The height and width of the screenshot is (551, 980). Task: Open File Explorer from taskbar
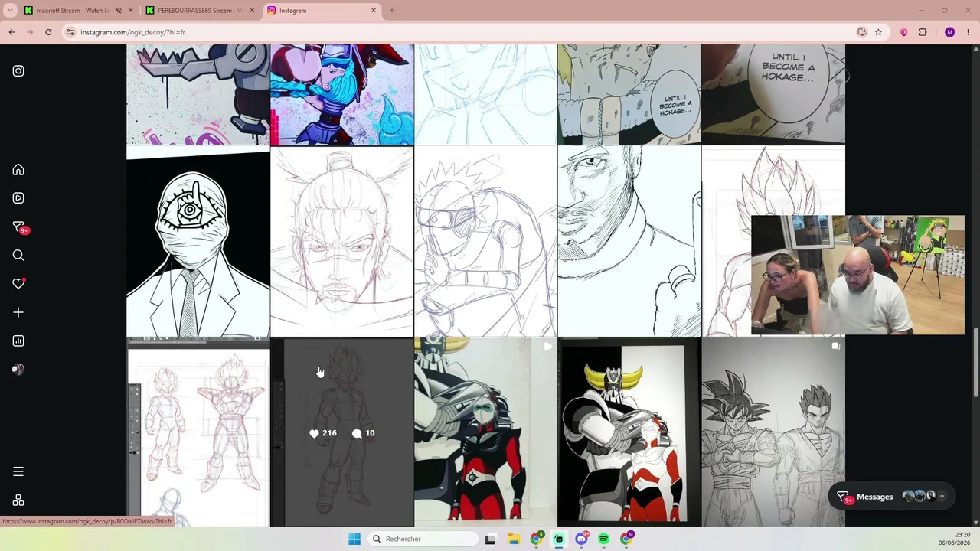coord(514,539)
